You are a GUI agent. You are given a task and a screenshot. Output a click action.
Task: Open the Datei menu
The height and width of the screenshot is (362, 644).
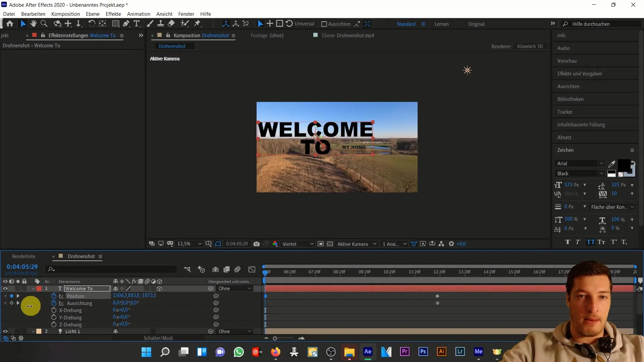9,14
